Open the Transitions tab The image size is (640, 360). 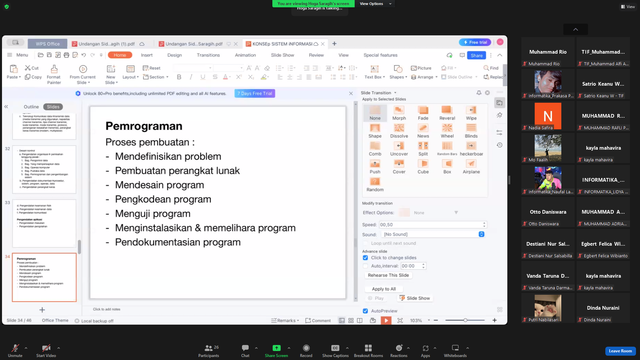[208, 55]
